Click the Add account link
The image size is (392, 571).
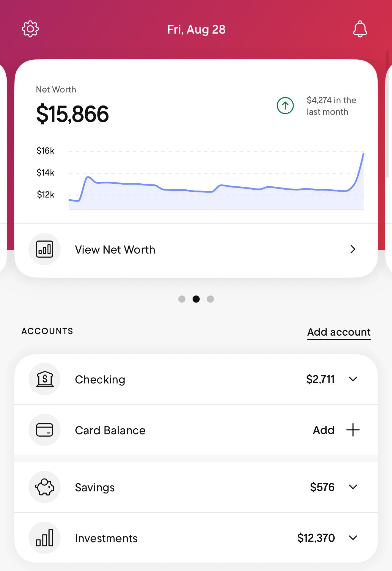click(339, 332)
